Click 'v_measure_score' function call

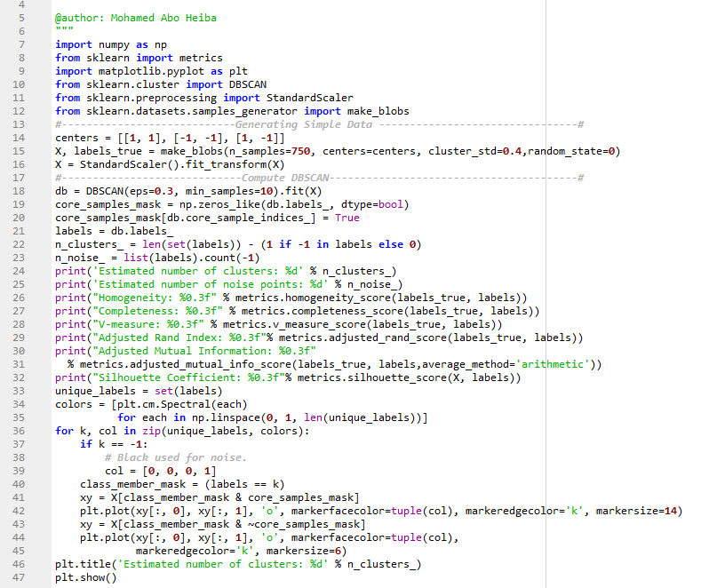click(319, 324)
